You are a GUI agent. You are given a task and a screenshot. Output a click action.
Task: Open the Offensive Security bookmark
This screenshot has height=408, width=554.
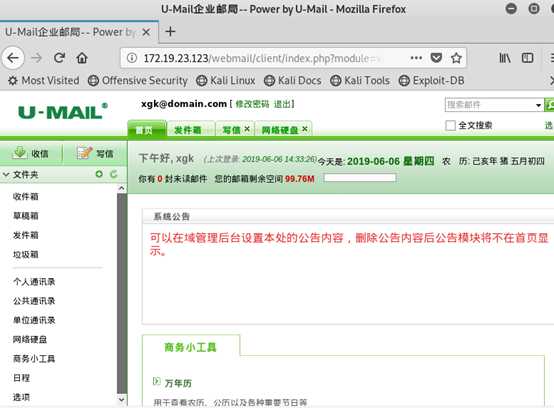pos(138,81)
